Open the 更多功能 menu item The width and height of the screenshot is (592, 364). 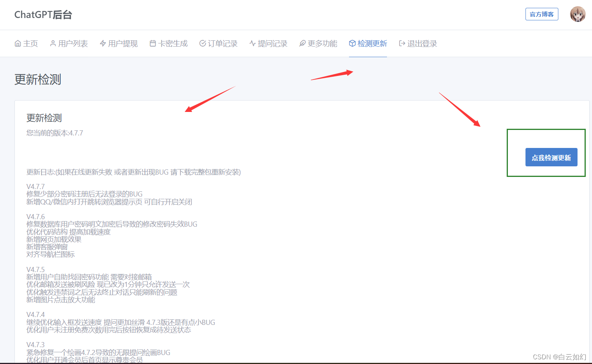click(x=318, y=43)
